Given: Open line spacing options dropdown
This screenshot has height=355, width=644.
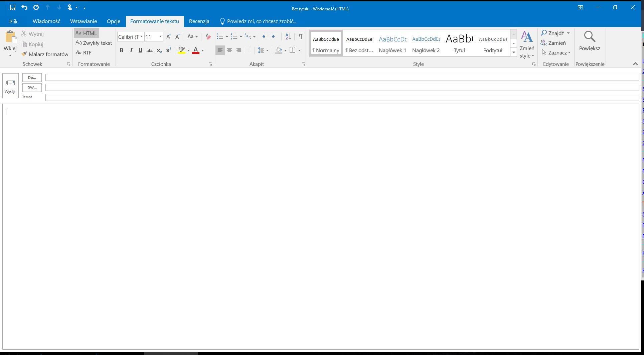Looking at the screenshot, I should tap(263, 50).
